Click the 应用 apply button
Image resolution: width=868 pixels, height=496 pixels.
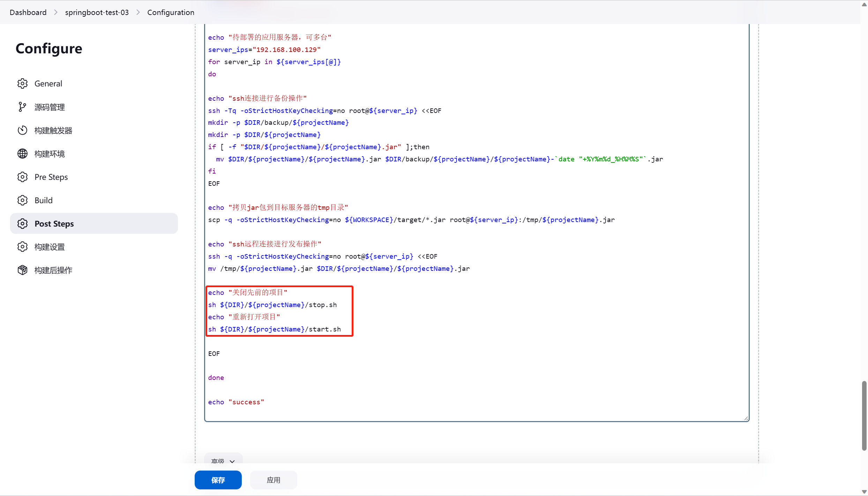click(274, 480)
